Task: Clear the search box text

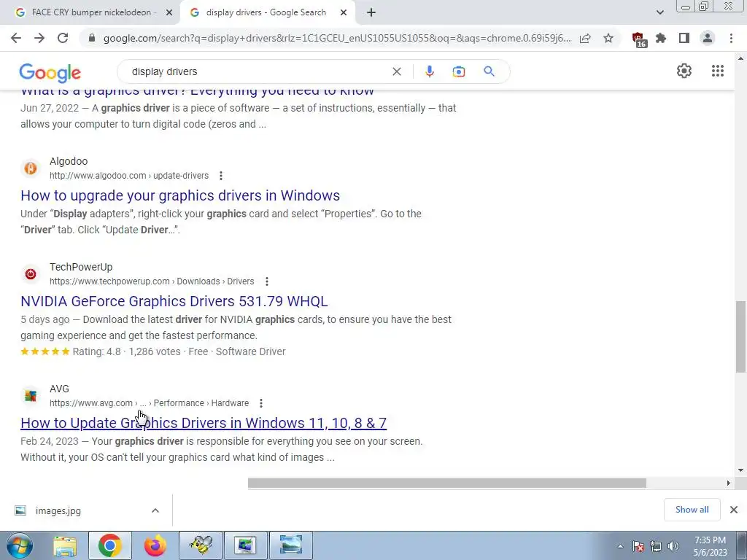Action: tap(396, 71)
